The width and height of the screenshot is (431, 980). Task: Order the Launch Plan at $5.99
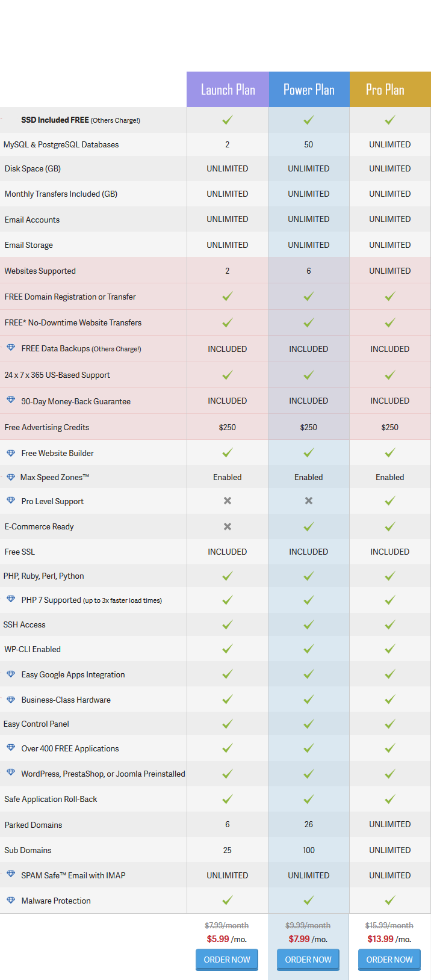tap(227, 960)
